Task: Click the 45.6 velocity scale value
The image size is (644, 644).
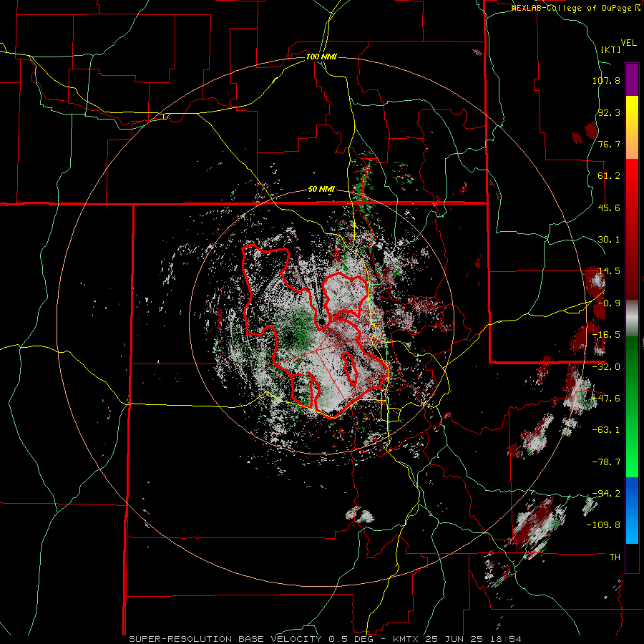Action: 609,208
